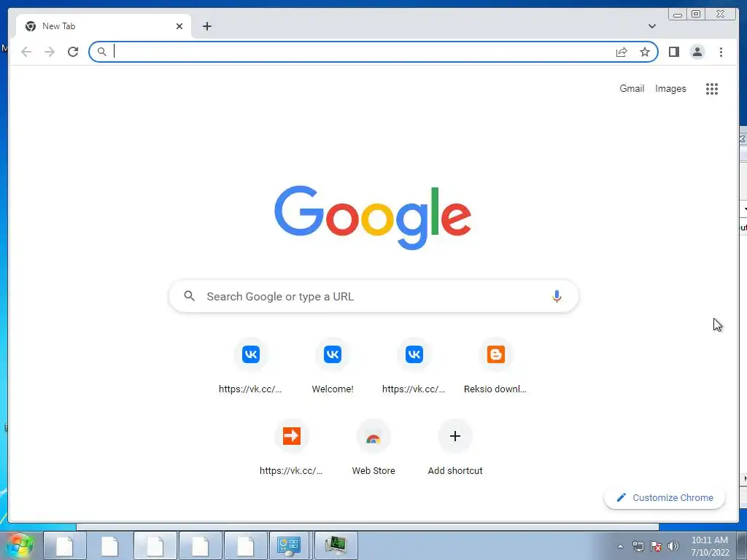Screen dimensions: 747x560
Task: Open the Web Store shortcut
Action: click(373, 448)
